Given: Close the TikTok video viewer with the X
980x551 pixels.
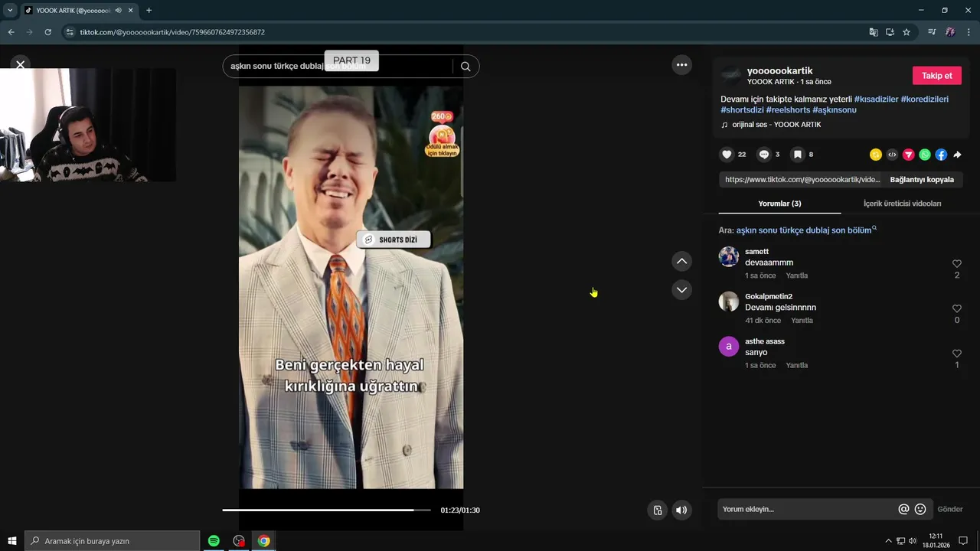Looking at the screenshot, I should [21, 65].
